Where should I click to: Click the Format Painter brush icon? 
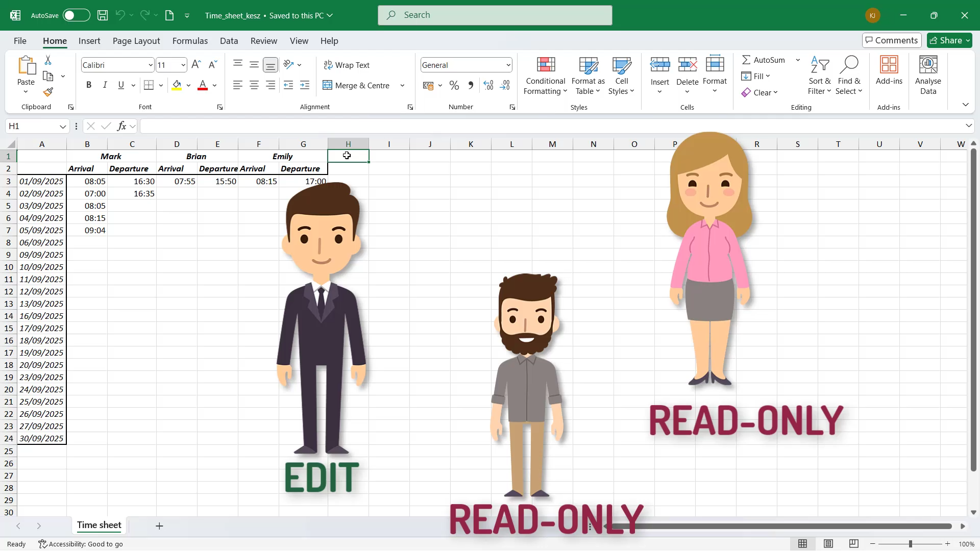click(48, 92)
